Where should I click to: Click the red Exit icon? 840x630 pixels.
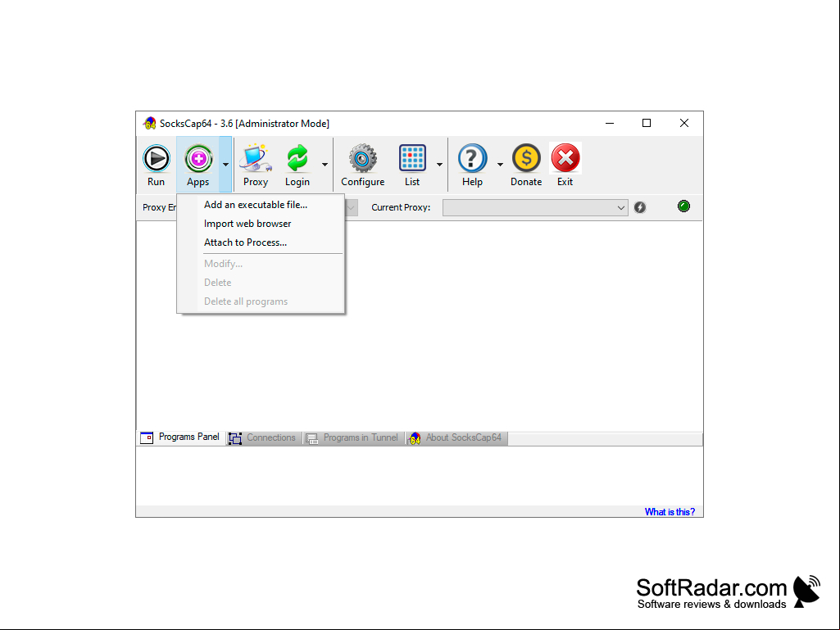click(565, 159)
